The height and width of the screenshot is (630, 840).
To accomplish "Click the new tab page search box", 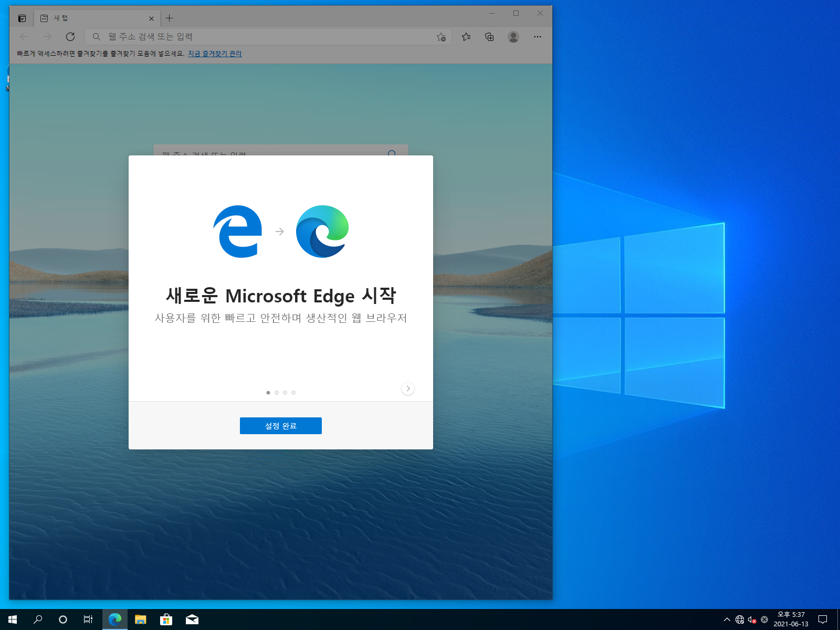I will tap(281, 150).
